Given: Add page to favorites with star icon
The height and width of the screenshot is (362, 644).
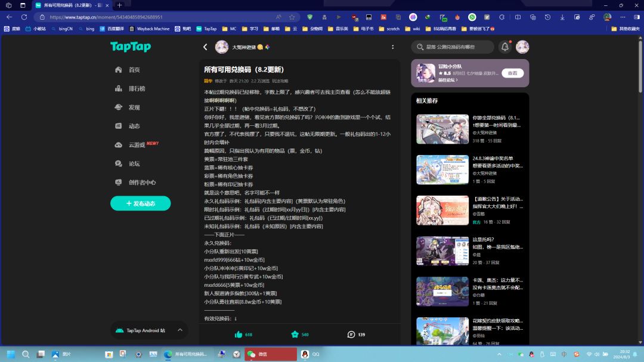Looking at the screenshot, I should tap(292, 17).
